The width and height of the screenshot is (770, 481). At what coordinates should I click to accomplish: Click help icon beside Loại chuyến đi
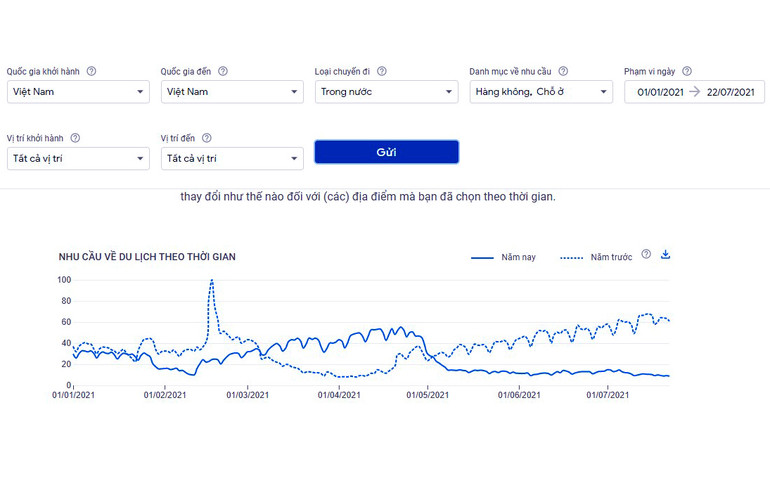click(x=382, y=71)
